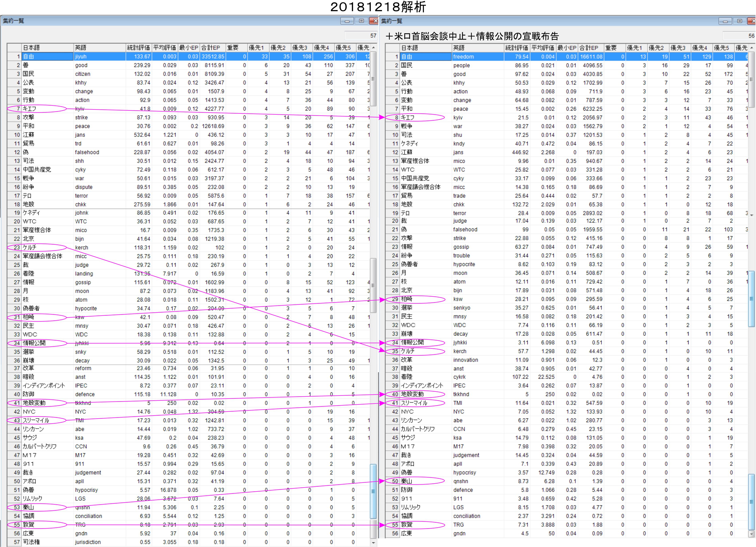This screenshot has width=756, height=547.
Task: Click left table scrollbar up arrow
Action: [374, 48]
